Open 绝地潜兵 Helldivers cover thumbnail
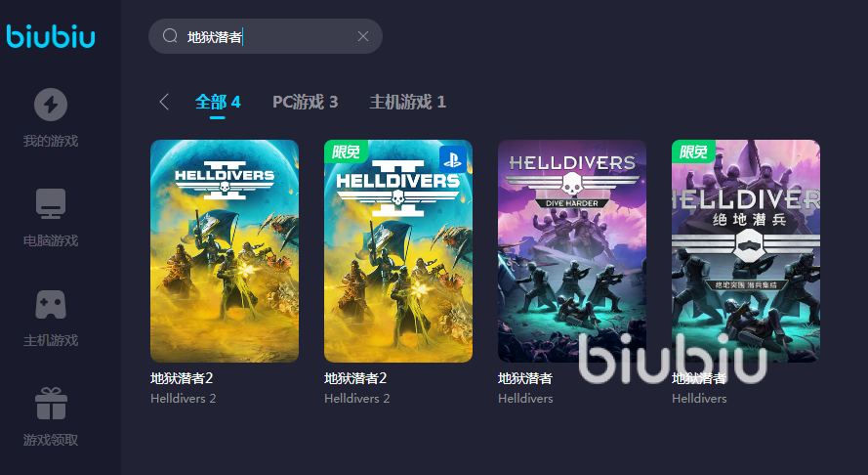 pos(746,251)
